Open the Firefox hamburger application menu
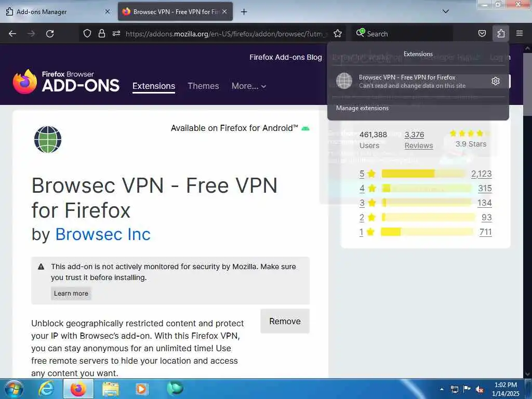 pos(520,33)
